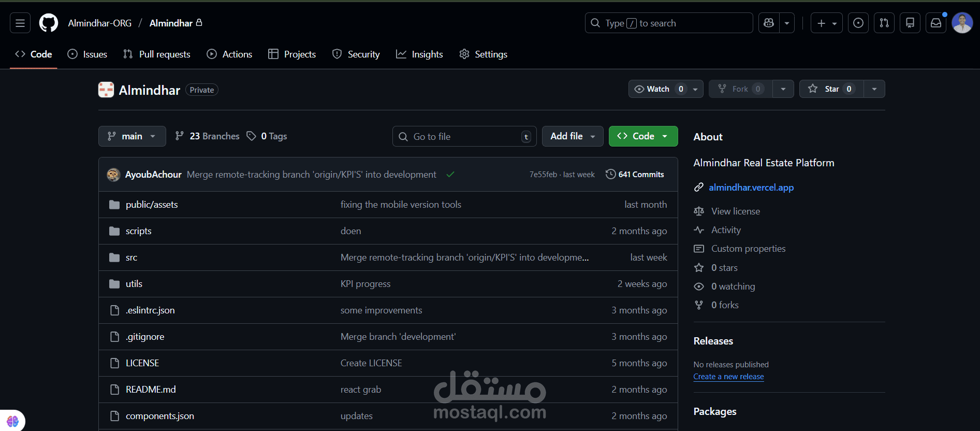
Task: Click the green commit status checkmark
Action: point(450,175)
